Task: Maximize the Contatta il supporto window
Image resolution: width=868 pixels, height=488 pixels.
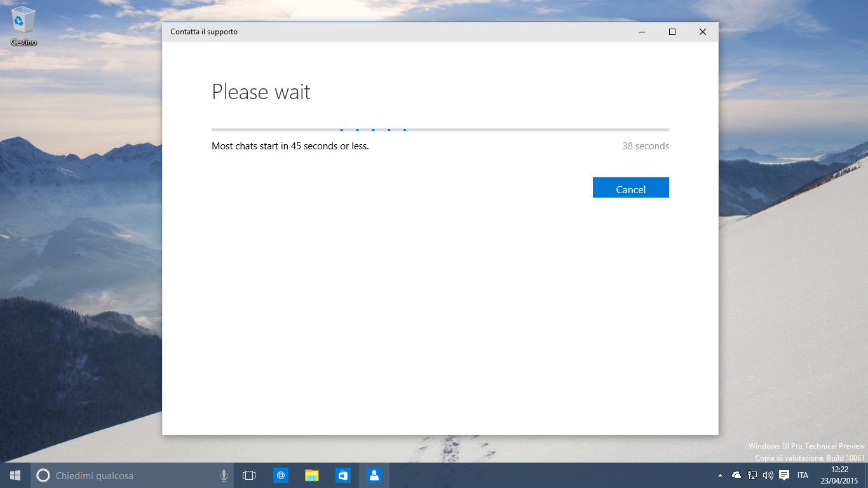Action: pos(672,32)
